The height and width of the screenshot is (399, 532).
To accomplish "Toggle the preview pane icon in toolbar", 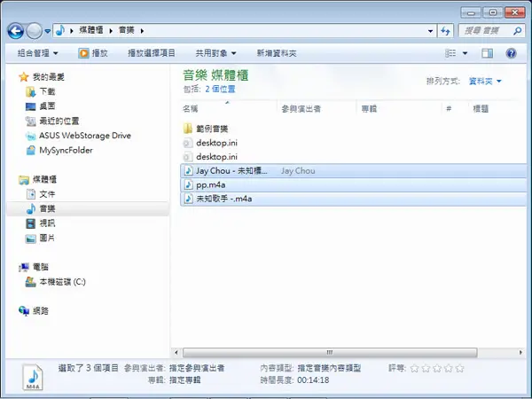I will pyautogui.click(x=487, y=53).
